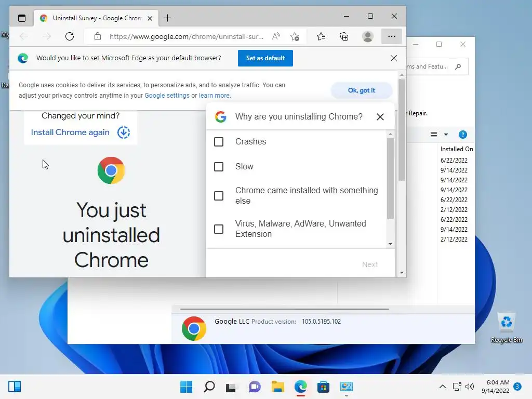Click page scroll down arrow
This screenshot has height=399, width=532.
point(402,273)
